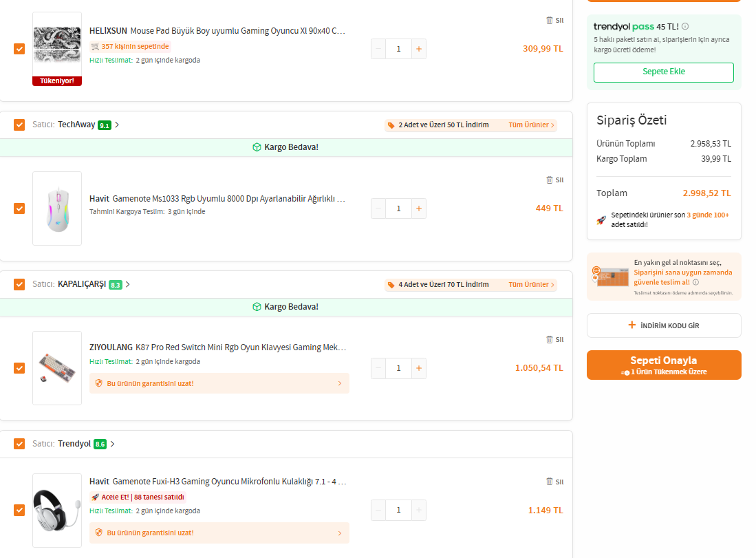The width and height of the screenshot is (756, 558).
Task: Toggle the Trendyol seller checkbox
Action: (x=19, y=444)
